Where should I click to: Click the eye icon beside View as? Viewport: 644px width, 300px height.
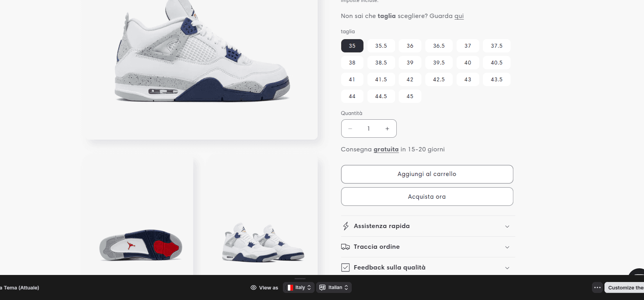(x=254, y=287)
